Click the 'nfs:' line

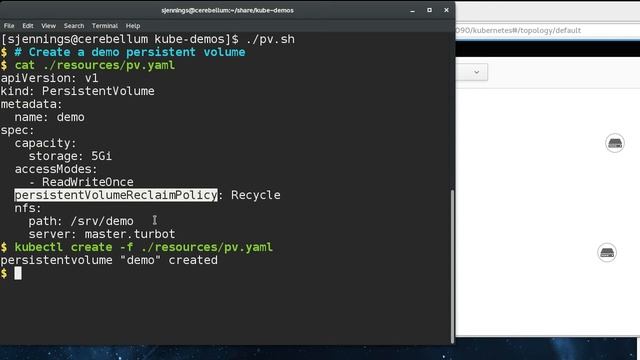point(28,208)
